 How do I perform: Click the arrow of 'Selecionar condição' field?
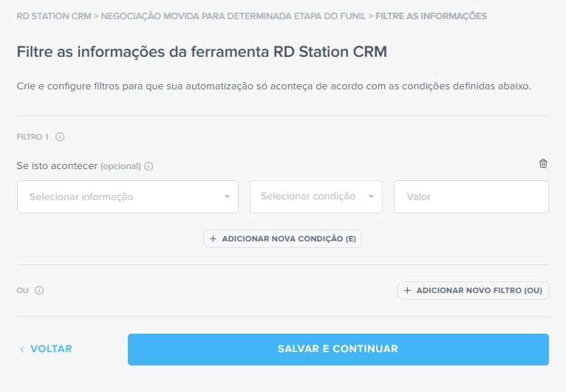point(371,197)
